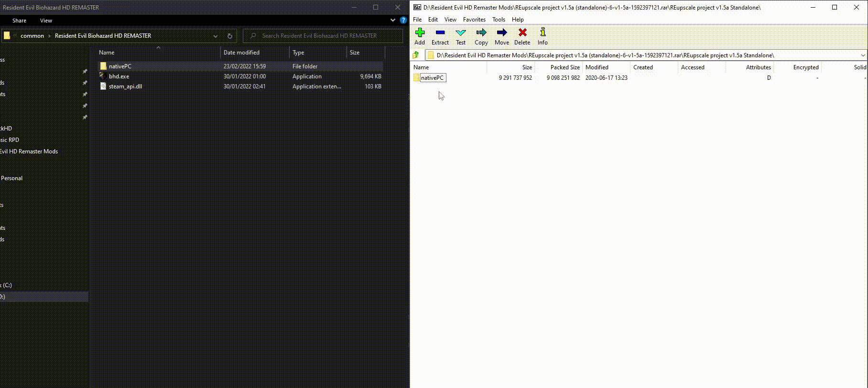Select the nativePC folder icon in 7-Zip
The image size is (868, 388).
point(416,77)
